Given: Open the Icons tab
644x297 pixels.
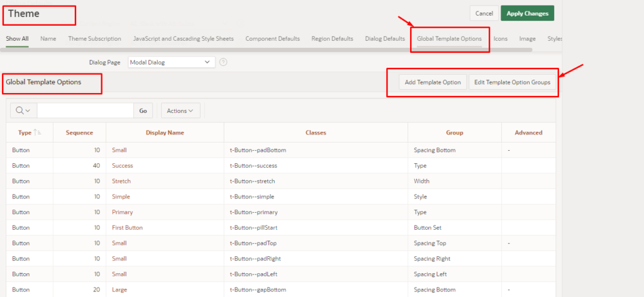Looking at the screenshot, I should pyautogui.click(x=501, y=38).
